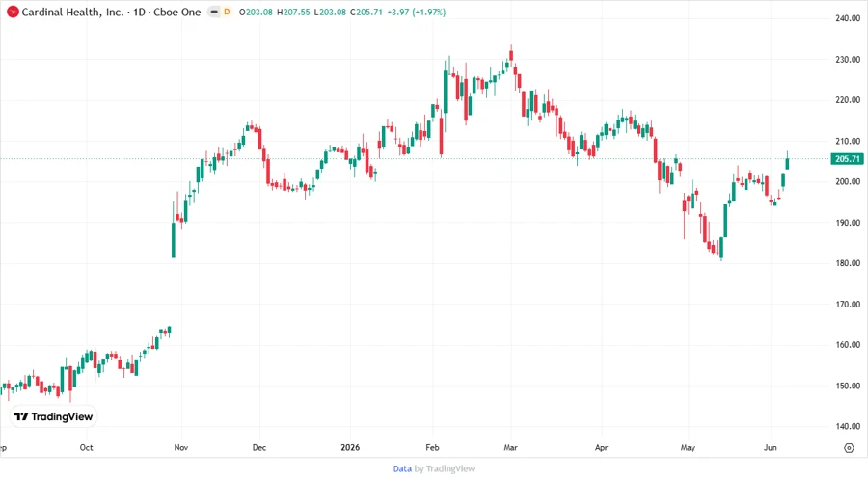The height and width of the screenshot is (480, 868).
Task: Click the Feb label on time axis
Action: [432, 448]
